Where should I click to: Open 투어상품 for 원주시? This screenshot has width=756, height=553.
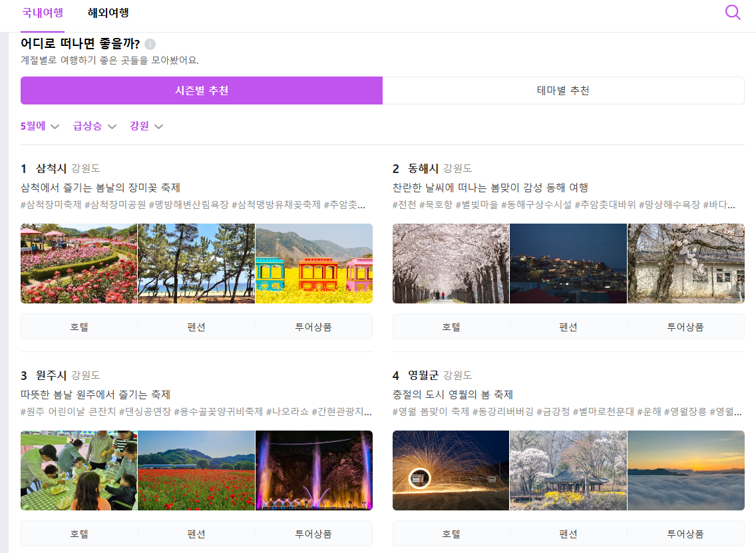point(313,533)
